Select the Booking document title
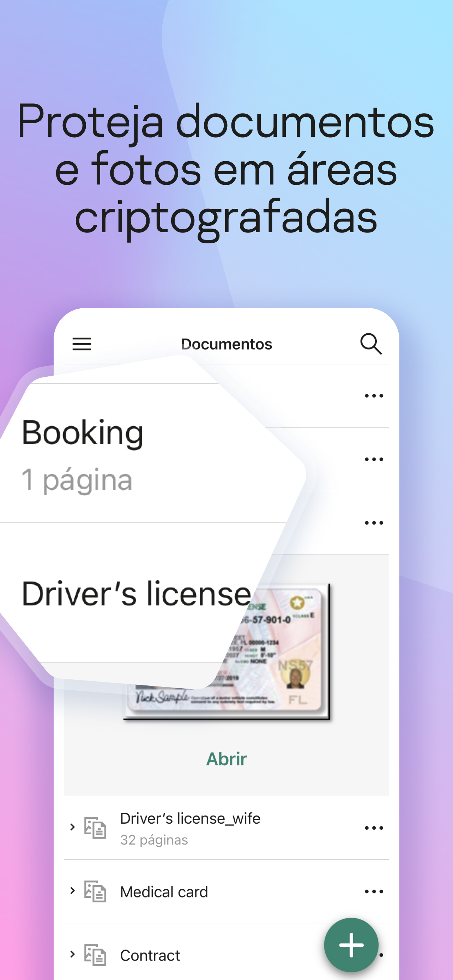The image size is (453, 980). (x=83, y=434)
